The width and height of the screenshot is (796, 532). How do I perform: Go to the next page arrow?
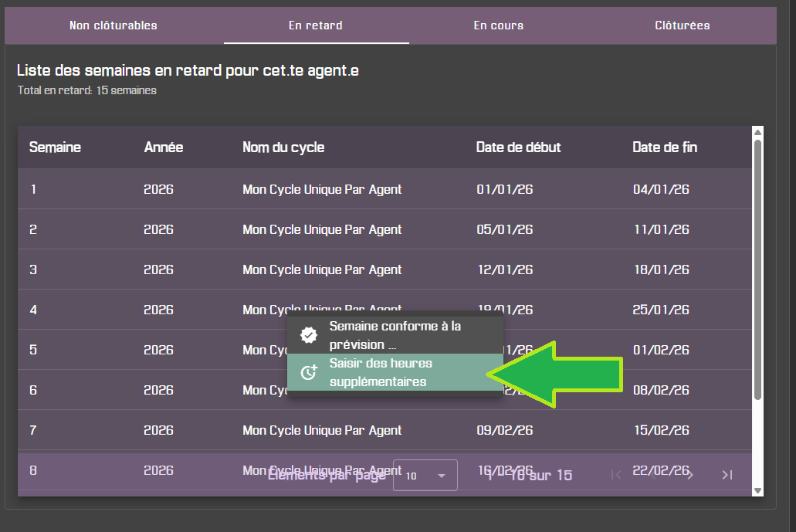pyautogui.click(x=690, y=475)
